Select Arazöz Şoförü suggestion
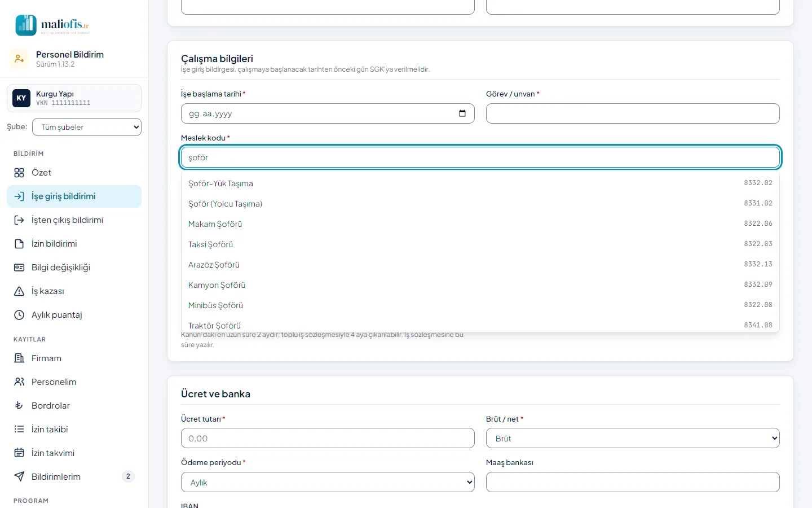 pos(480,265)
